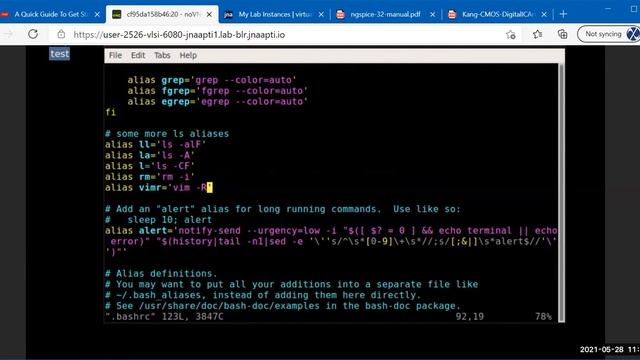Click the alias vimr='vim -R' line
The width and height of the screenshot is (640, 360).
[x=159, y=188]
